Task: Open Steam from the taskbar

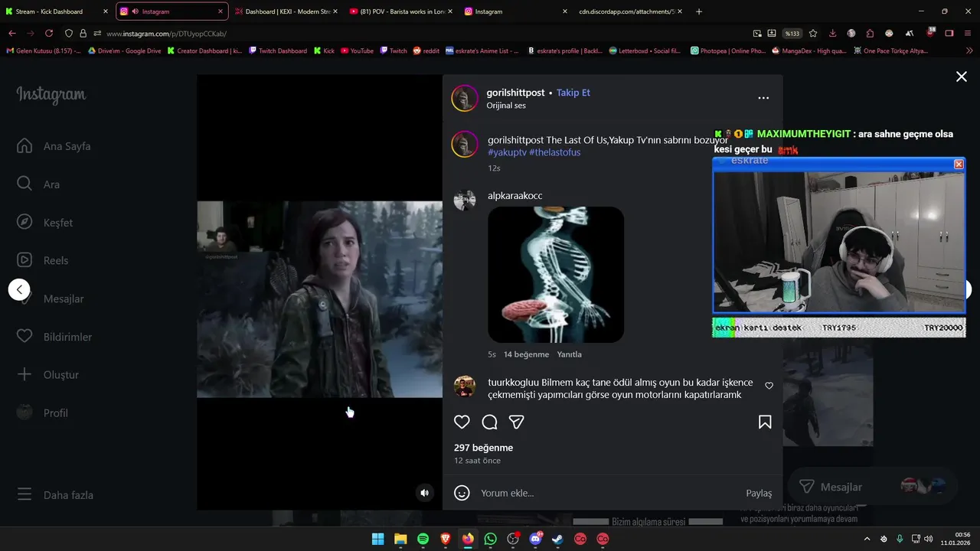Action: tap(558, 539)
